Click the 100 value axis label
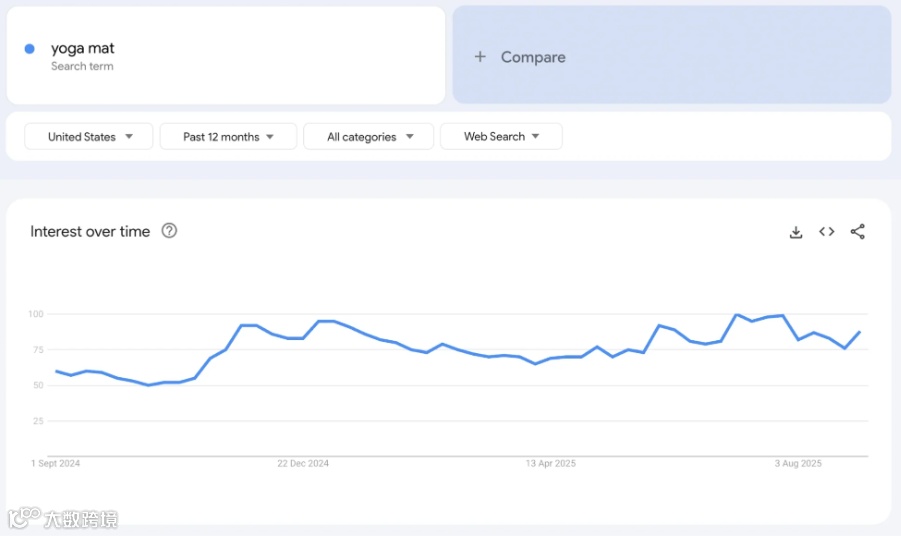The width and height of the screenshot is (901, 536). (36, 314)
